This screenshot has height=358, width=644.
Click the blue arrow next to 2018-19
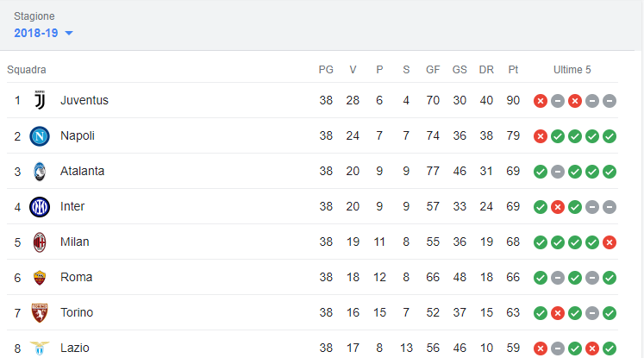[69, 34]
